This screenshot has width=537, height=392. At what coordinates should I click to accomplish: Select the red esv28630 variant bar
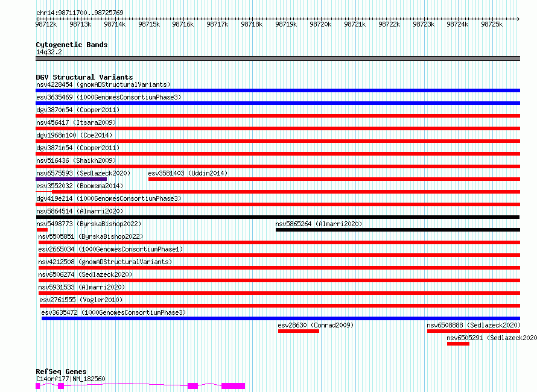click(299, 331)
